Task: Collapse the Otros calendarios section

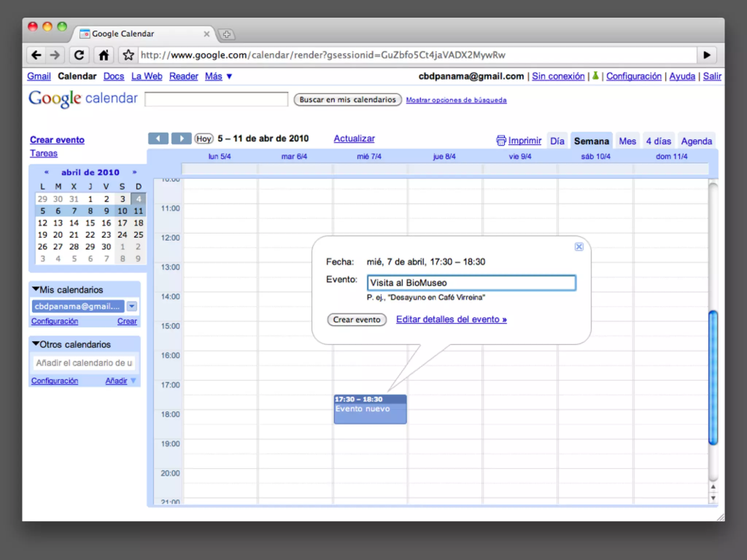Action: click(x=36, y=344)
